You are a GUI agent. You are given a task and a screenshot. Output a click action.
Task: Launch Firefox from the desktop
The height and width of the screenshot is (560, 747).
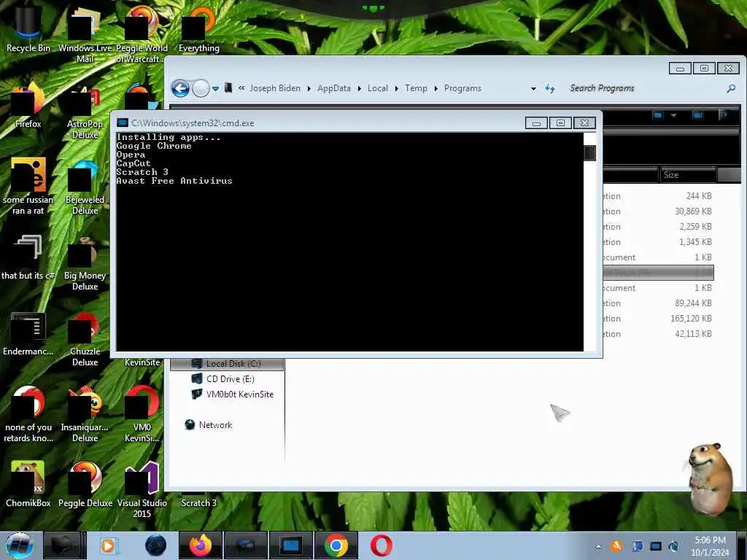point(28,105)
